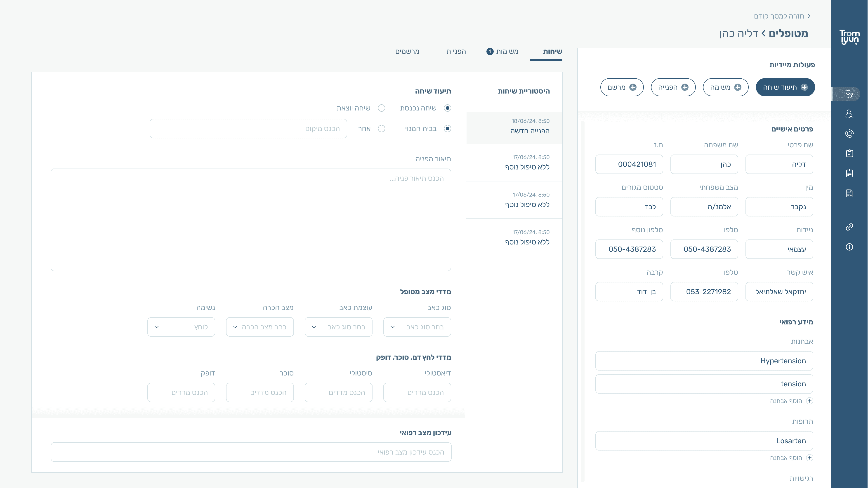Click the תיאור הפניה text area
The image size is (868, 488).
tap(251, 220)
